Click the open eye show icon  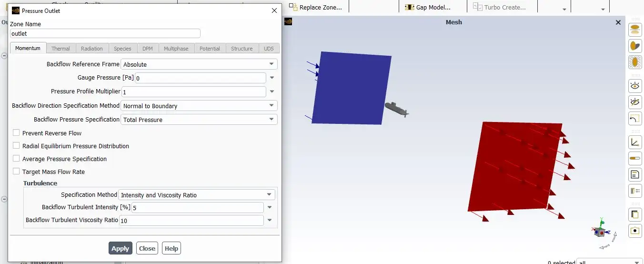pyautogui.click(x=635, y=86)
